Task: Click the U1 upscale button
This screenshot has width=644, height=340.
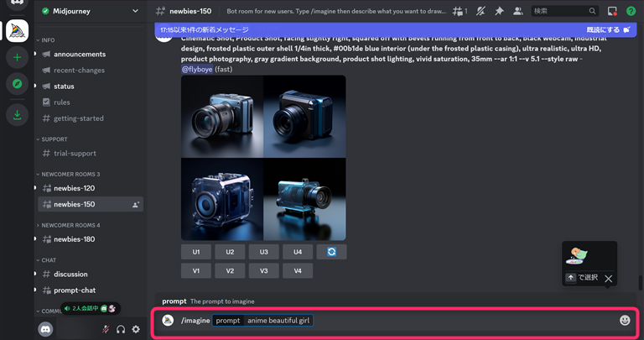Action: click(x=196, y=252)
